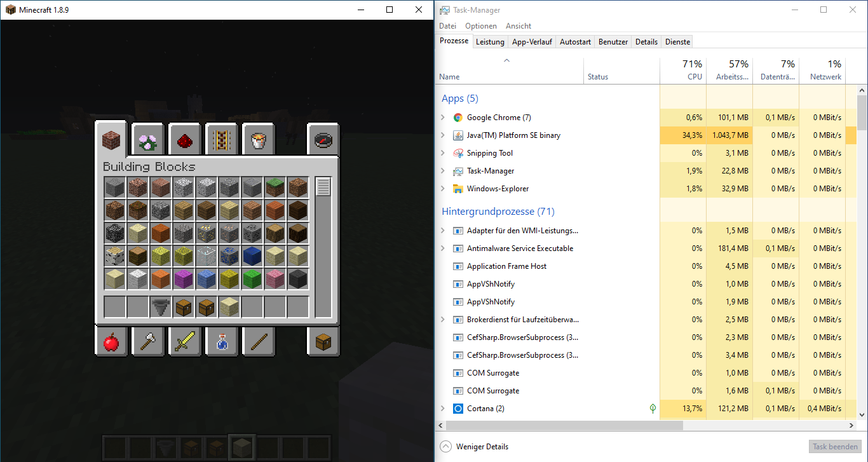Switch to the Autostart tab
This screenshot has width=868, height=462.
pyautogui.click(x=575, y=42)
